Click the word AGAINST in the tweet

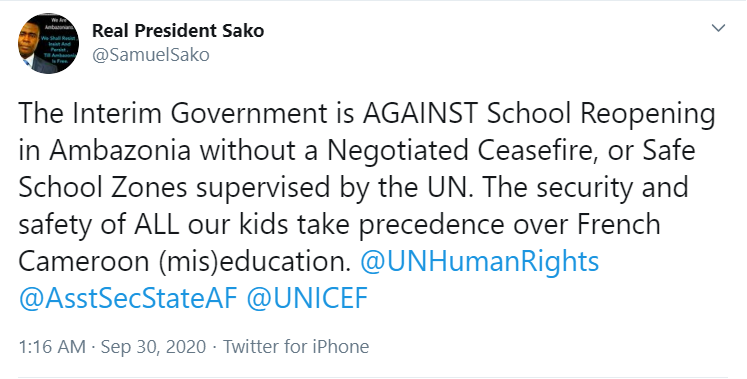tap(421, 113)
